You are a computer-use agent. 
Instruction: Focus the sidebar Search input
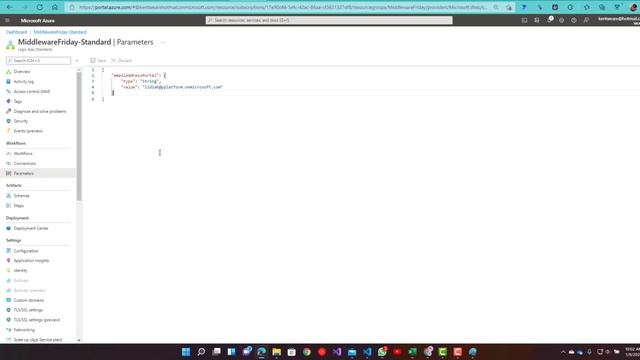(x=38, y=60)
